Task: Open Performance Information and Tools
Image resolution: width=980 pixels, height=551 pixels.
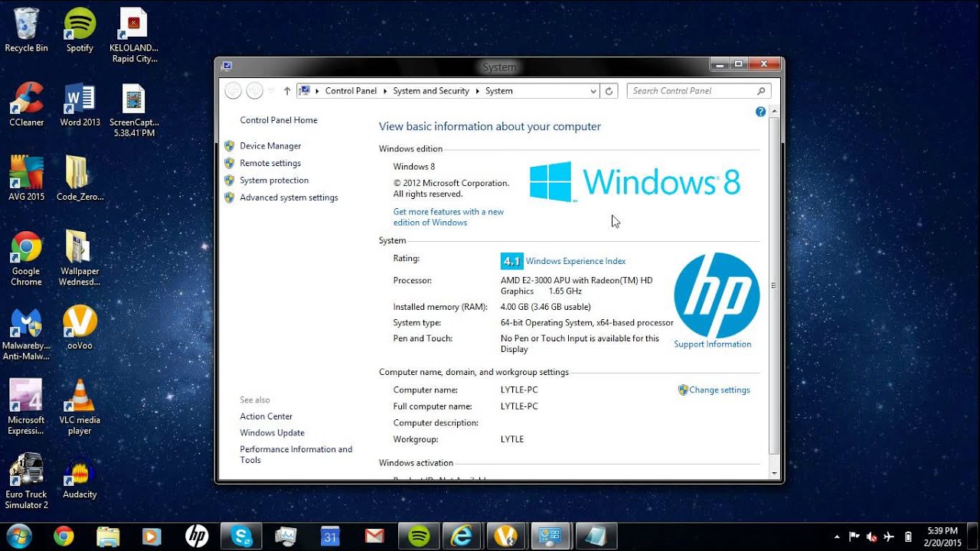Action: coord(296,455)
